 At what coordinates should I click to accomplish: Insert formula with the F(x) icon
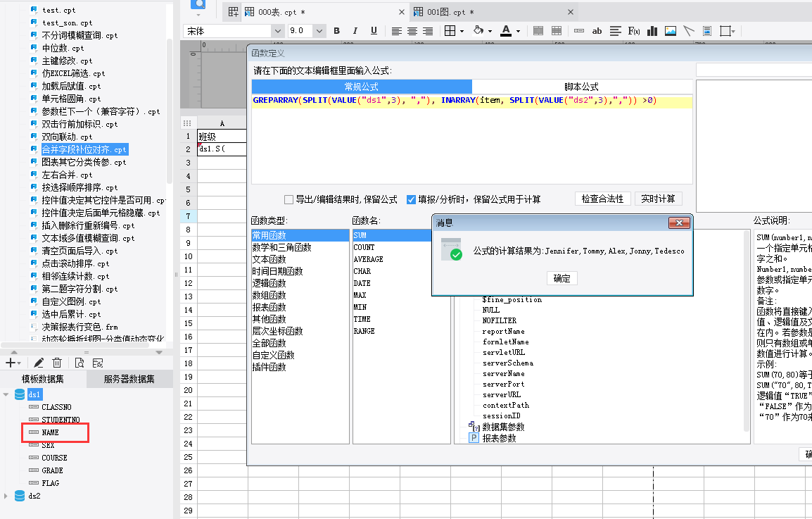click(x=634, y=31)
